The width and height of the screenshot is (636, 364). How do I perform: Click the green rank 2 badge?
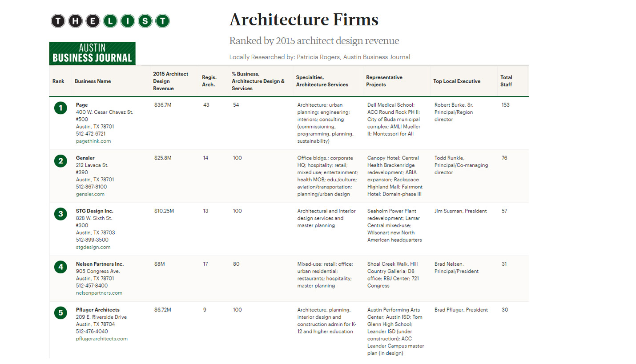(60, 161)
